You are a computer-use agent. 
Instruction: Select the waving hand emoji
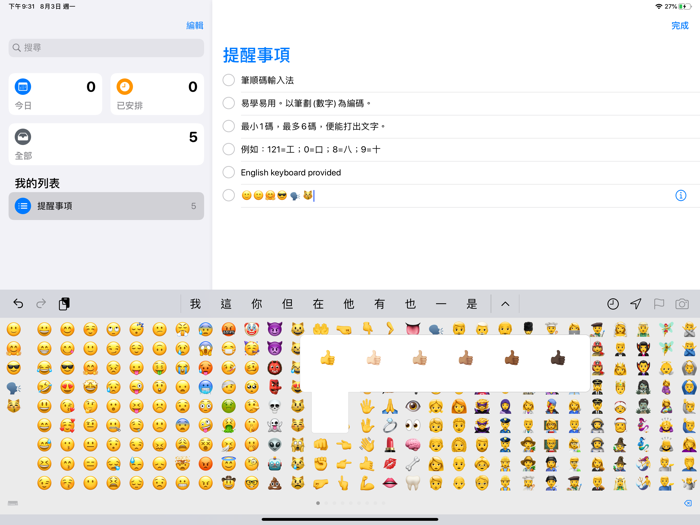tap(367, 445)
